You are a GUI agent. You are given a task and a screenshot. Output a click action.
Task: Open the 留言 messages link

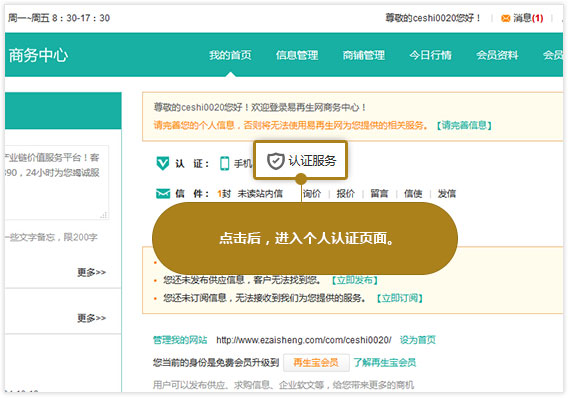[379, 194]
